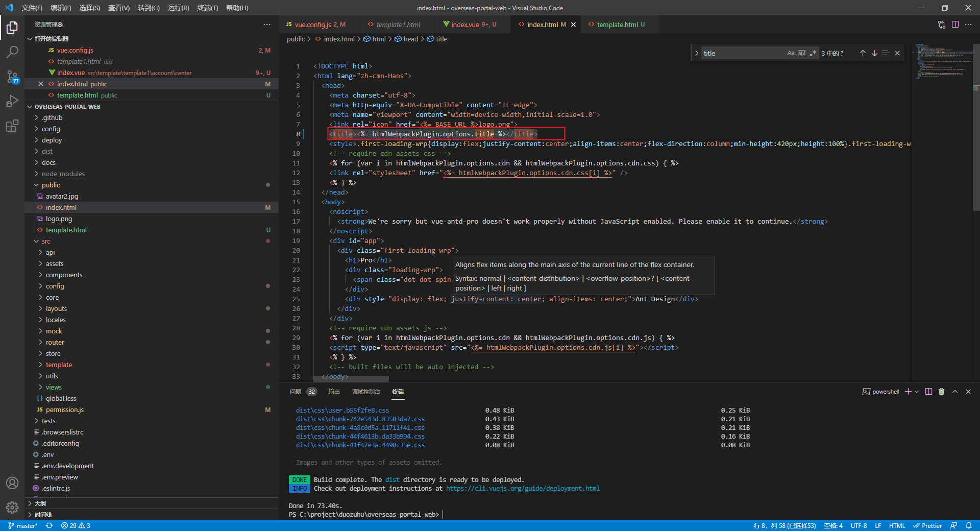Delete the terminal with trash icon
The image size is (980, 531).
[x=941, y=392]
